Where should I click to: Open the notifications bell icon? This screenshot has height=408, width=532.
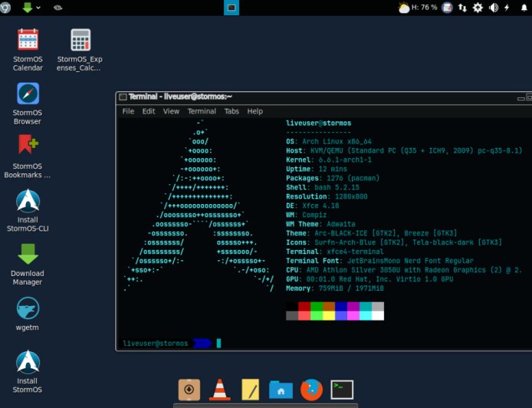(x=524, y=8)
